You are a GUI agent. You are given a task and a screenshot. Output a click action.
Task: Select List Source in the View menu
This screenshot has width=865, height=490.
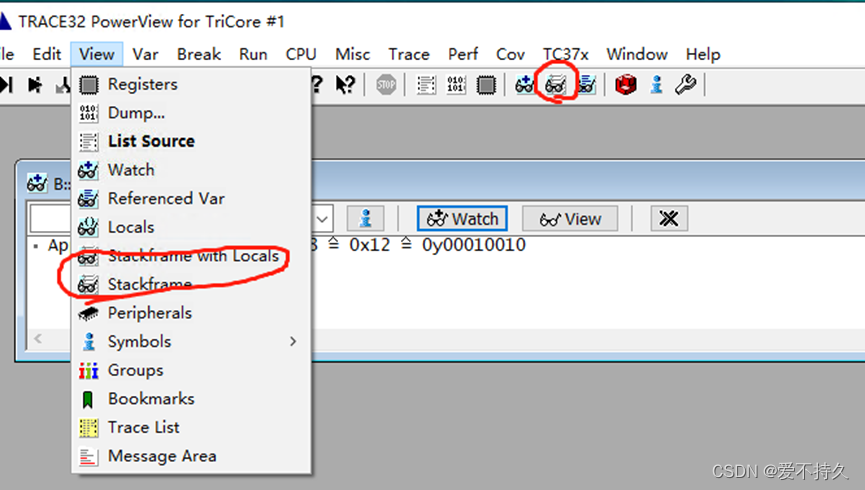click(191, 141)
